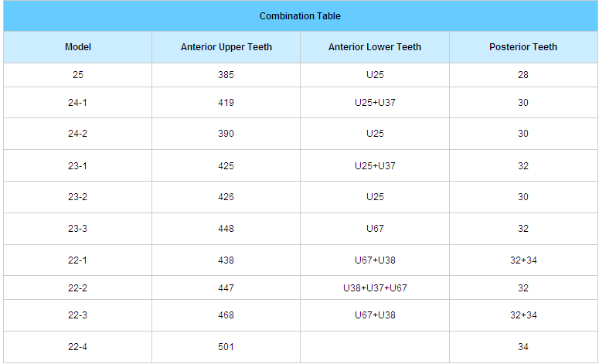Click posterior value 28 in first row
Screen dimensions: 599x364
[x=523, y=75]
